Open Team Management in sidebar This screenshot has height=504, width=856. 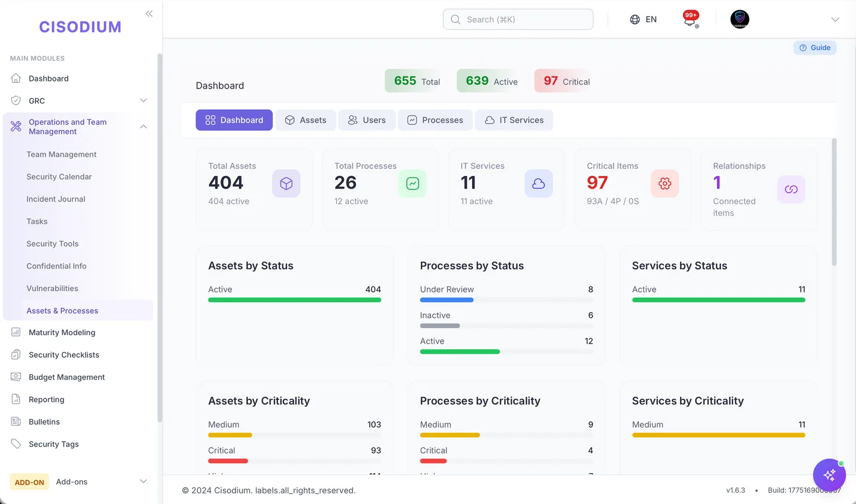(x=61, y=155)
